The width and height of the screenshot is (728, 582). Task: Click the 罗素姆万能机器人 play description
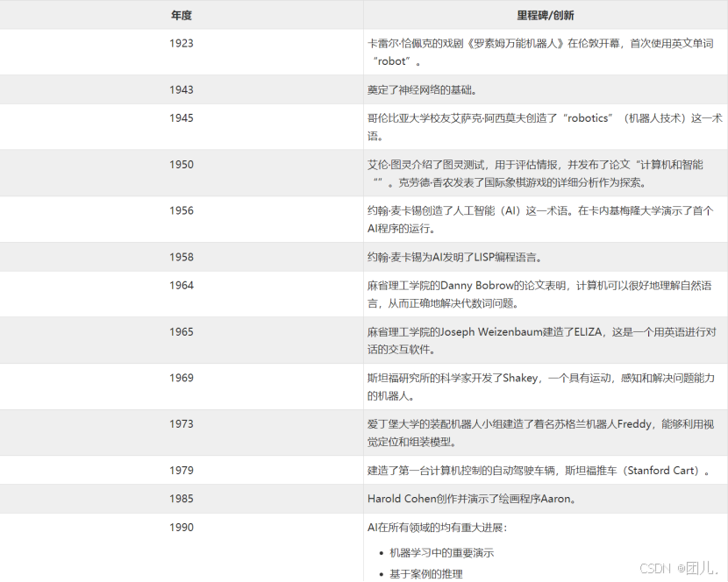click(540, 52)
